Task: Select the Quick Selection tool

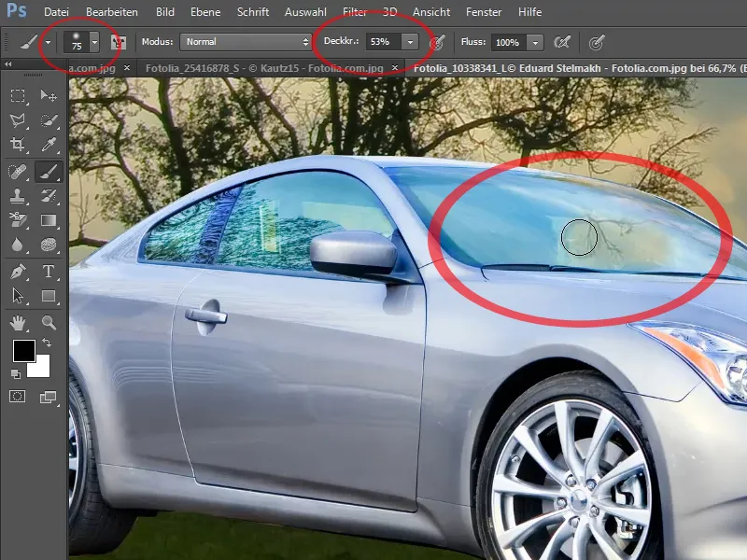Action: (49, 120)
